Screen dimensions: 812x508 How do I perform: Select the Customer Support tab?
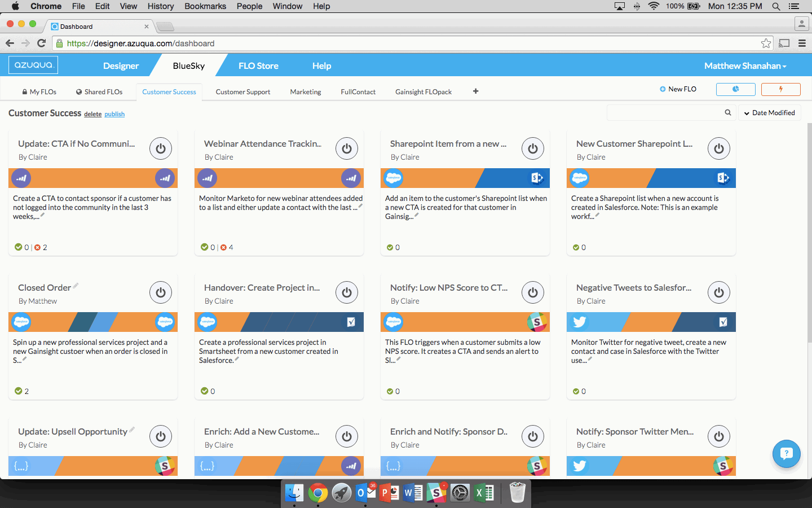pos(243,91)
